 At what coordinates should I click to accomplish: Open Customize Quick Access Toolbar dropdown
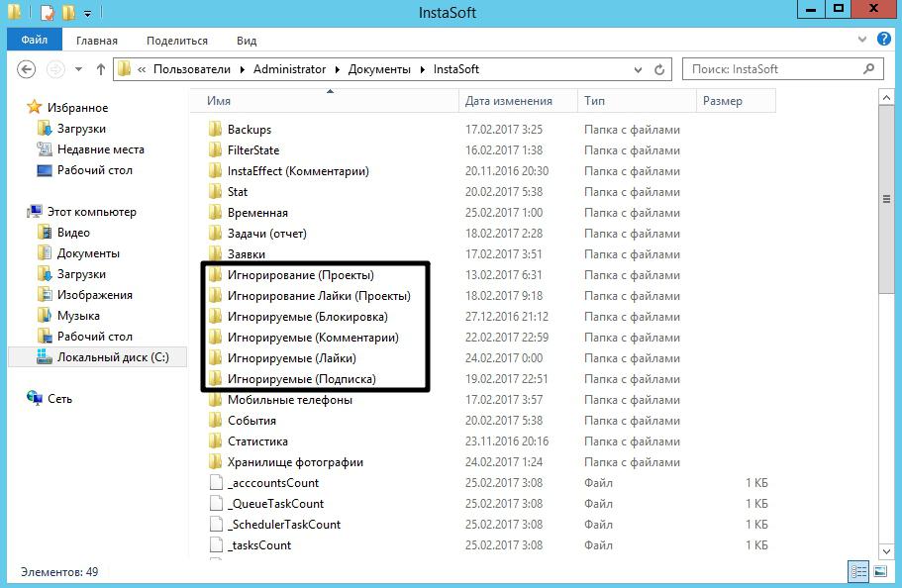[87, 13]
